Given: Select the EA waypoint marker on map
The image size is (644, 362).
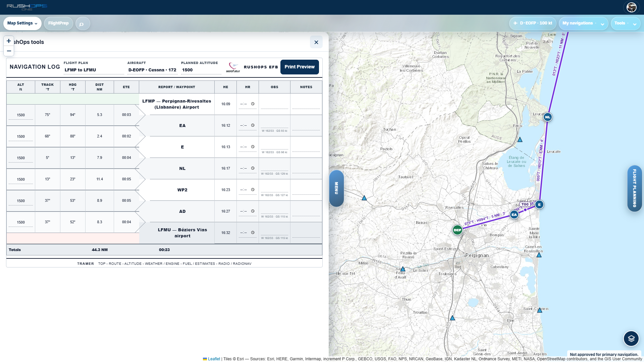Looking at the screenshot, I should coord(514,215).
